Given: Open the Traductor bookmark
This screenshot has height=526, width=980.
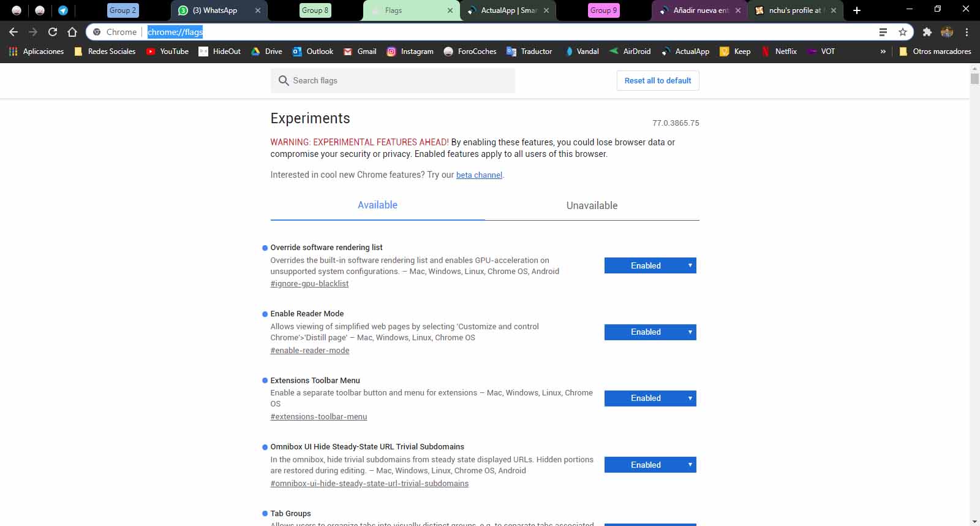Looking at the screenshot, I should click(529, 51).
